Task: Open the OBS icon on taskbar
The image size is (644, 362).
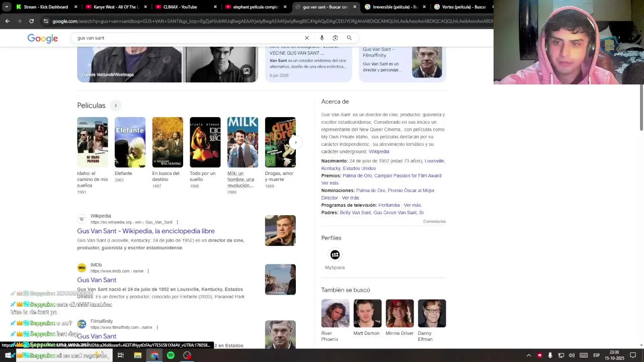Action: click(x=187, y=355)
